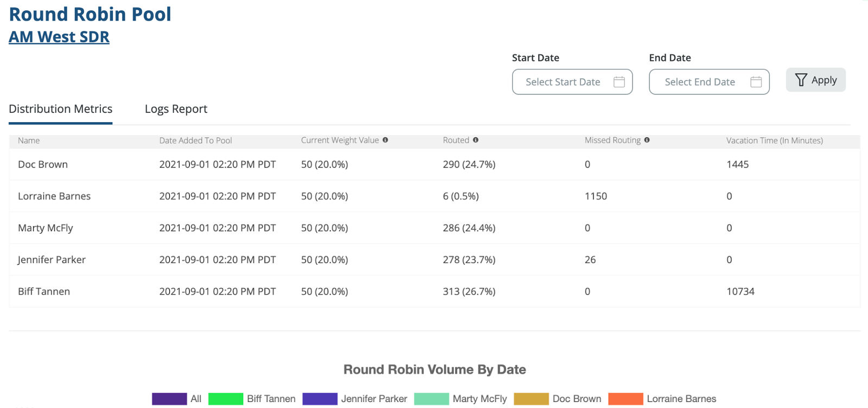Select the Doc Brown table row
The height and width of the screenshot is (408, 868).
point(43,164)
